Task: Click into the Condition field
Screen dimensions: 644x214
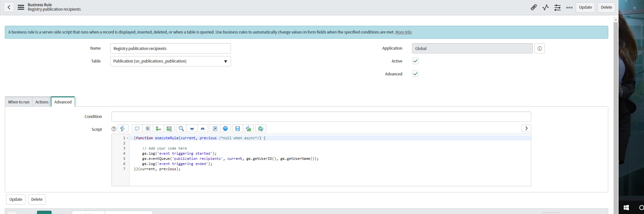Action: click(x=321, y=117)
